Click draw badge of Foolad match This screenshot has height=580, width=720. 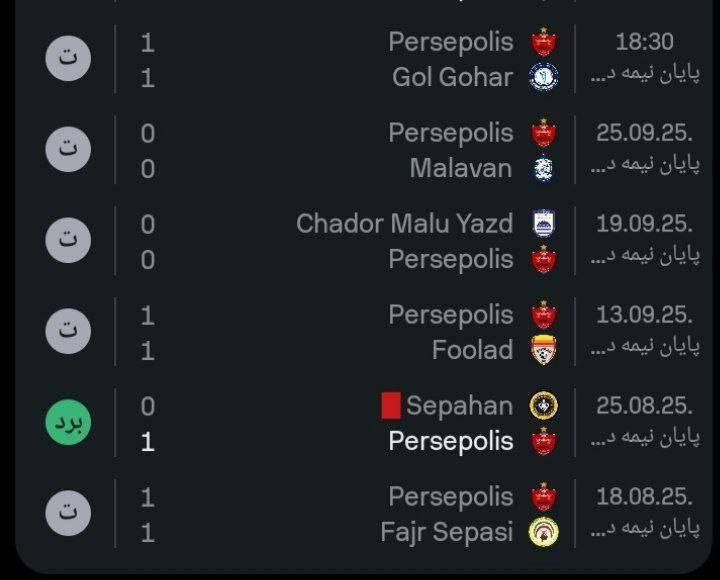coord(68,332)
